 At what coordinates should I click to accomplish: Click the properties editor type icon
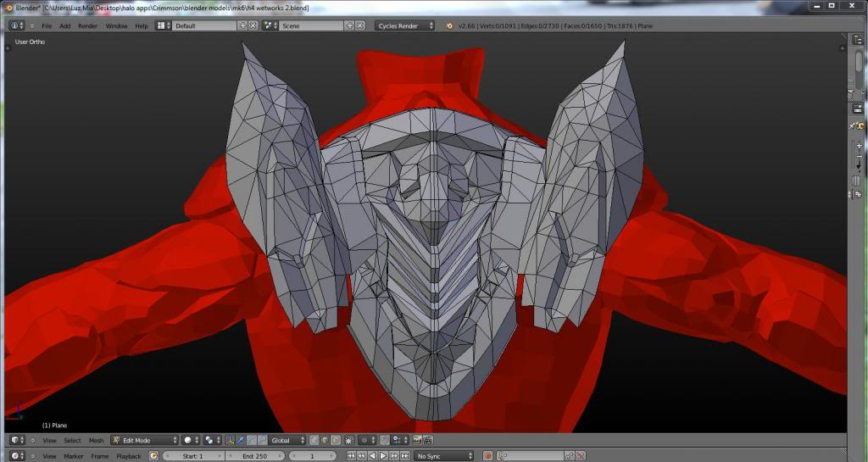(858, 109)
